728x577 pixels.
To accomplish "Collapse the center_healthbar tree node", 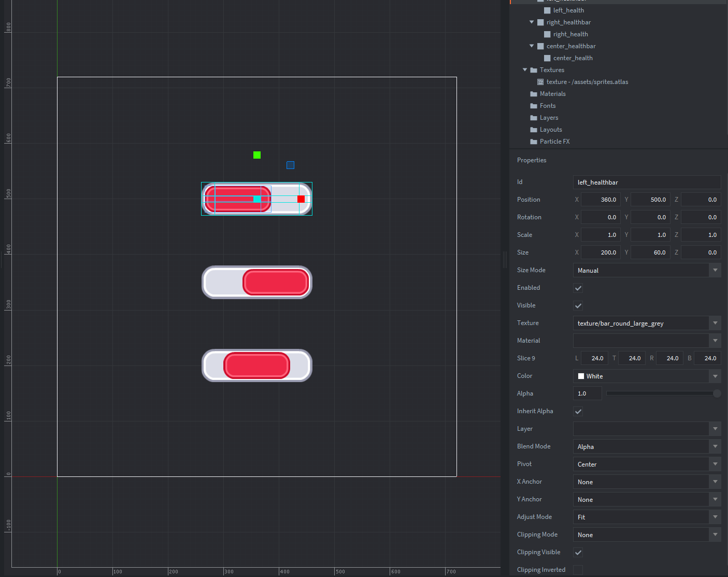I will tap(532, 46).
